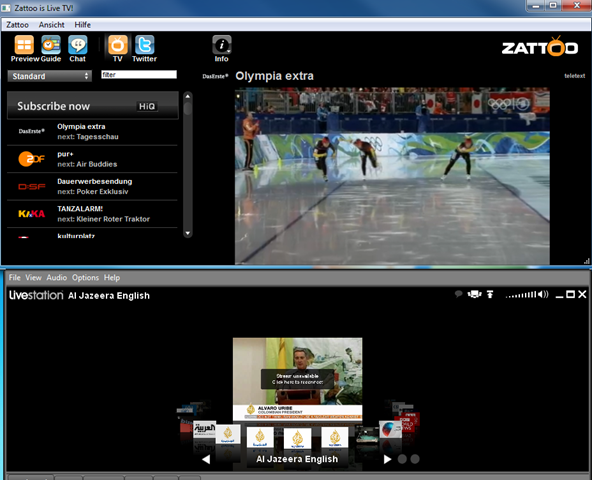Open the Info icon in toolbar
Screen dimensions: 592x480
click(x=222, y=45)
